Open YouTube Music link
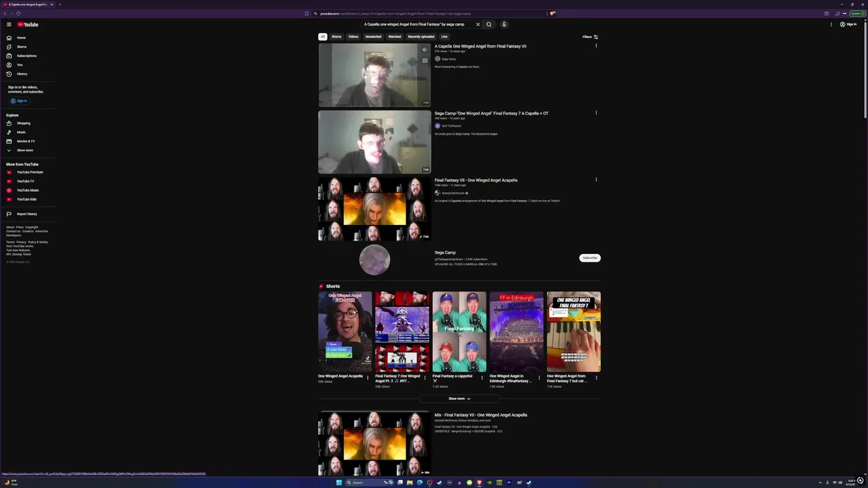The image size is (868, 488). coord(27,190)
